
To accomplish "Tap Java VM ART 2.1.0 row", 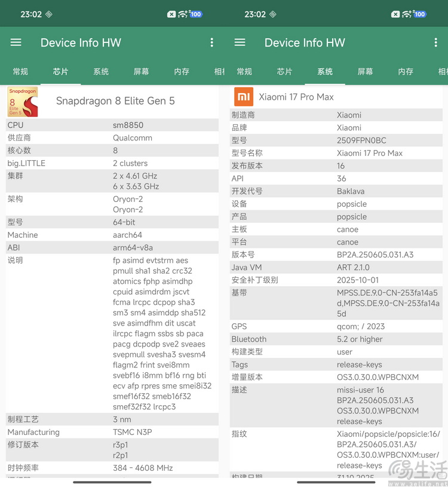I will (336, 268).
